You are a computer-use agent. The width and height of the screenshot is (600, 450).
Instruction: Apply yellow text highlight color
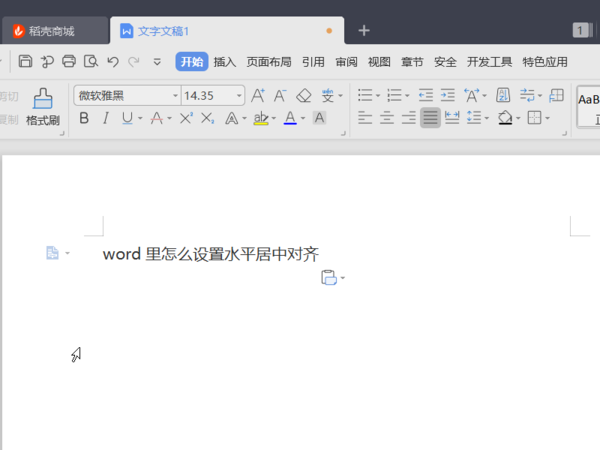click(261, 118)
